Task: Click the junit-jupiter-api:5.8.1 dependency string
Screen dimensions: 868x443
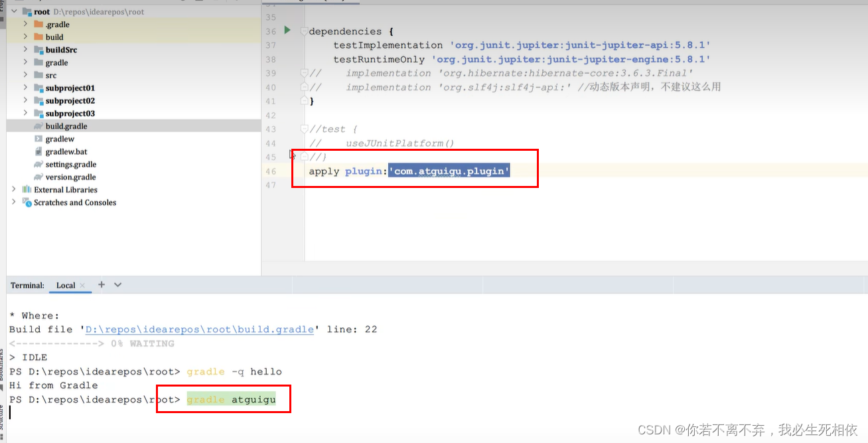Action: point(581,45)
